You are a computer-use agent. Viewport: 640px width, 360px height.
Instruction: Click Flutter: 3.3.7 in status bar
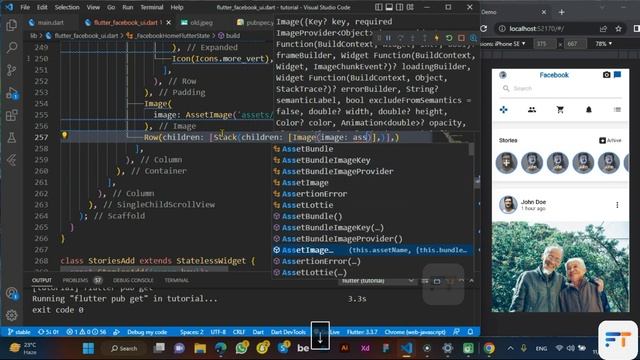point(362,332)
